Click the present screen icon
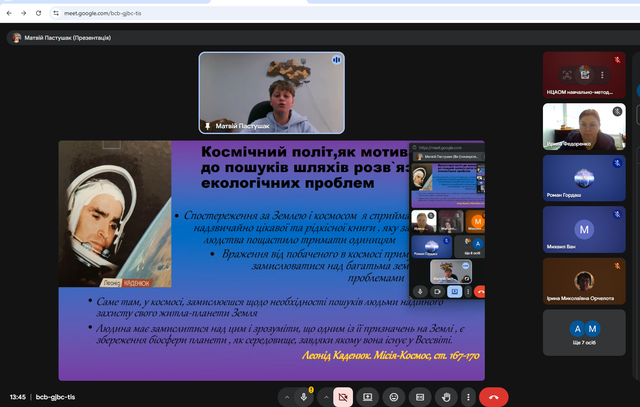This screenshot has width=640, height=407. pos(368,396)
